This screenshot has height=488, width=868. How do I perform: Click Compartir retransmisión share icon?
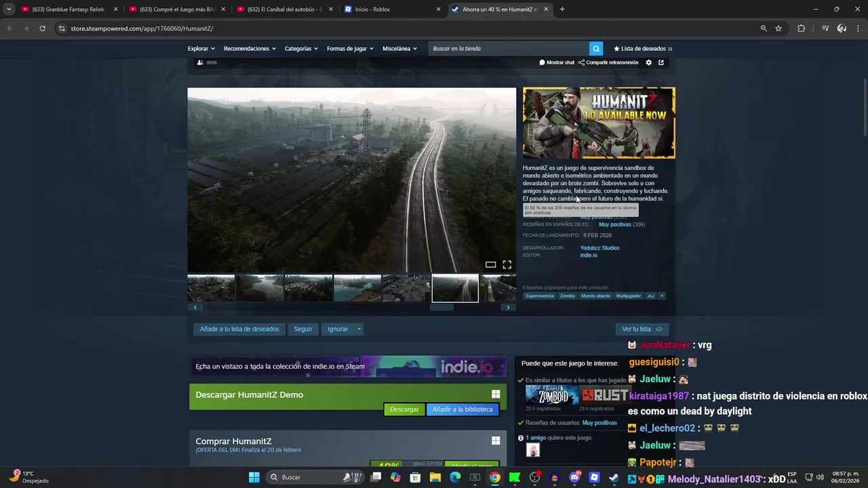[x=581, y=62]
